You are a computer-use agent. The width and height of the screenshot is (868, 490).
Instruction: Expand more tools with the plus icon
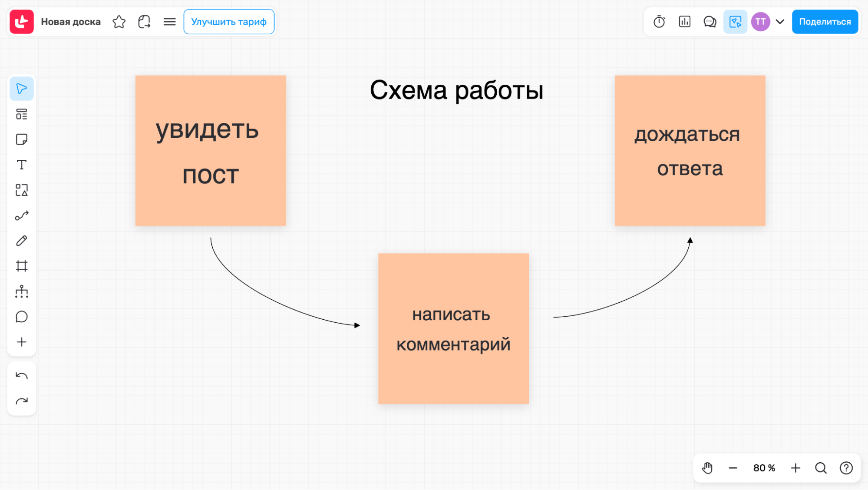pyautogui.click(x=22, y=342)
